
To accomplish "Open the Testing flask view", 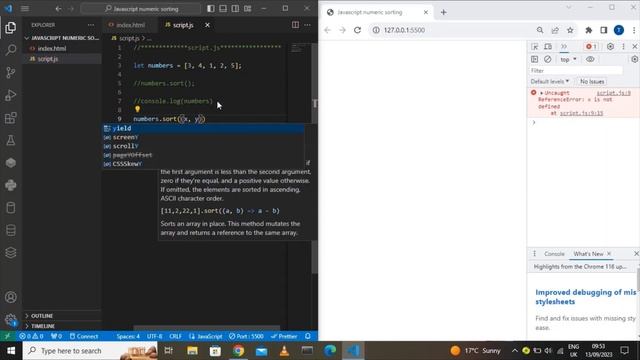I will point(11,140).
